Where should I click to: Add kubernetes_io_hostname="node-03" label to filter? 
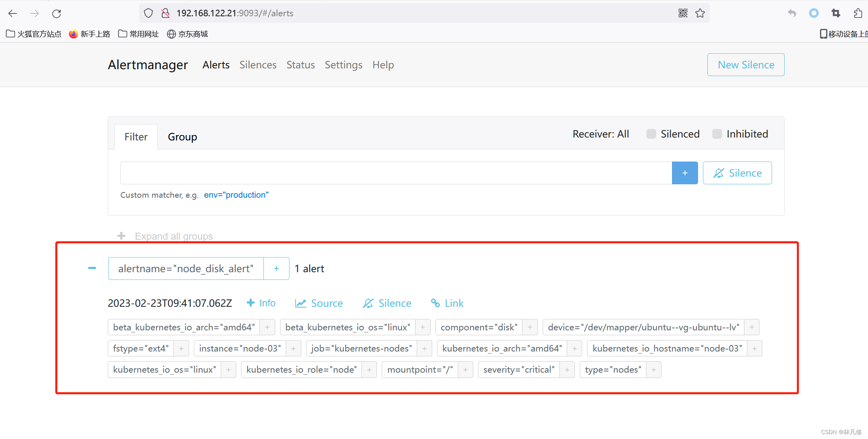755,348
